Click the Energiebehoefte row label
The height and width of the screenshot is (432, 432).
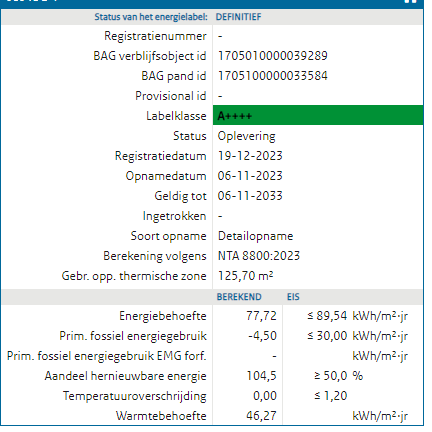pyautogui.click(x=163, y=316)
